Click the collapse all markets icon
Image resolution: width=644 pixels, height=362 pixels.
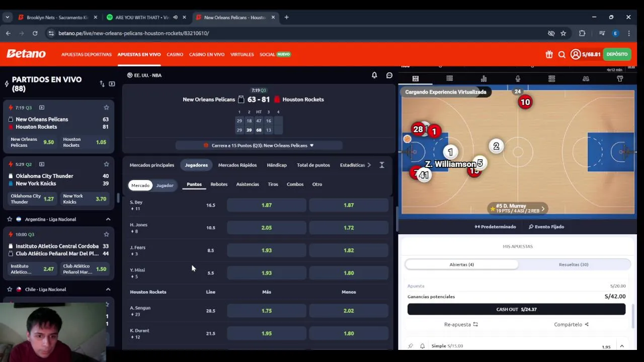382,165
